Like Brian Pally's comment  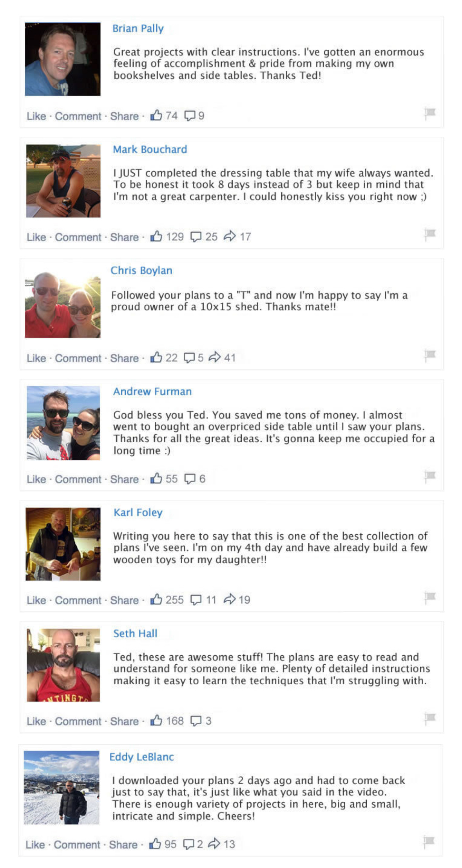click(36, 116)
